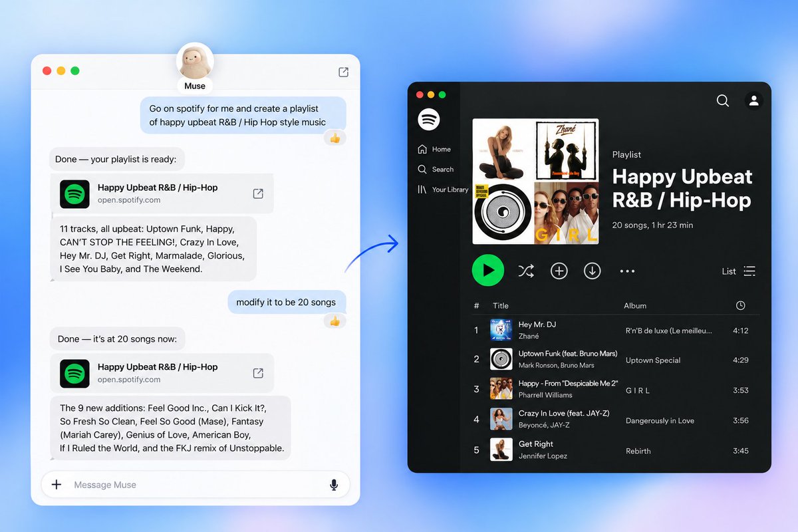This screenshot has height=532, width=798.
Task: Start voice input with the microphone icon
Action: click(334, 485)
